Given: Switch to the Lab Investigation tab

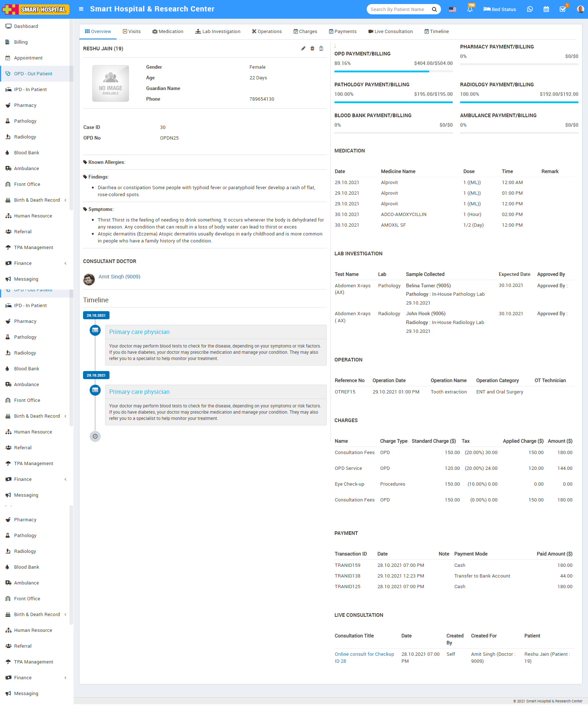Looking at the screenshot, I should tap(218, 32).
